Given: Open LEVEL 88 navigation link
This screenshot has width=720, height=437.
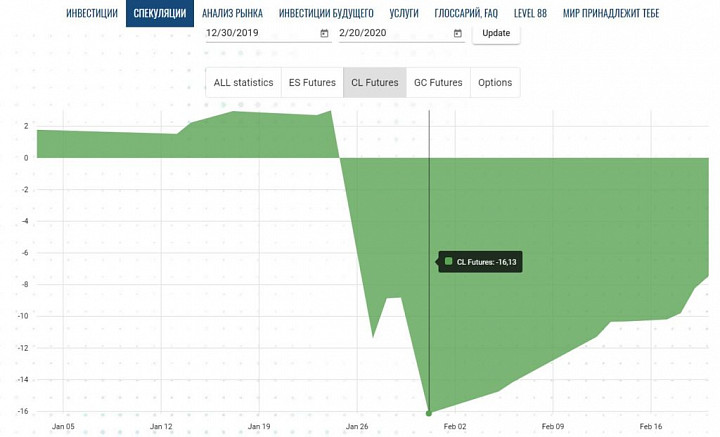Looking at the screenshot, I should click(530, 13).
